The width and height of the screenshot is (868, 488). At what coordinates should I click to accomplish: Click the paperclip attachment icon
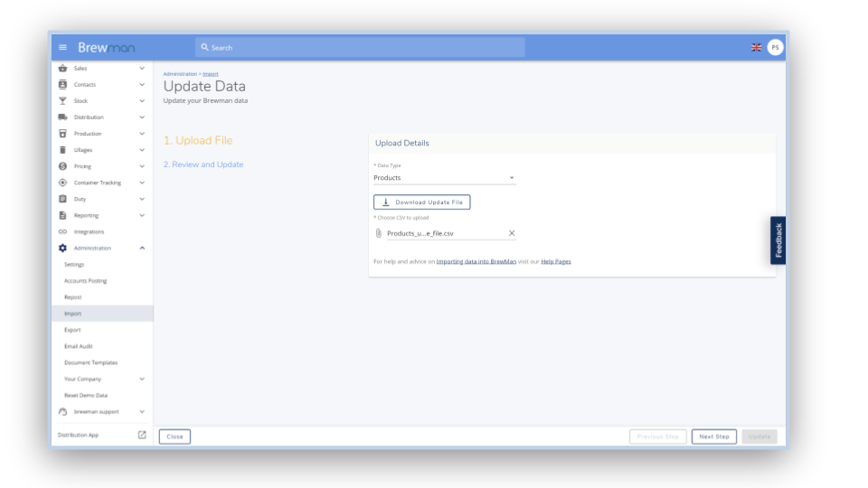(x=379, y=233)
